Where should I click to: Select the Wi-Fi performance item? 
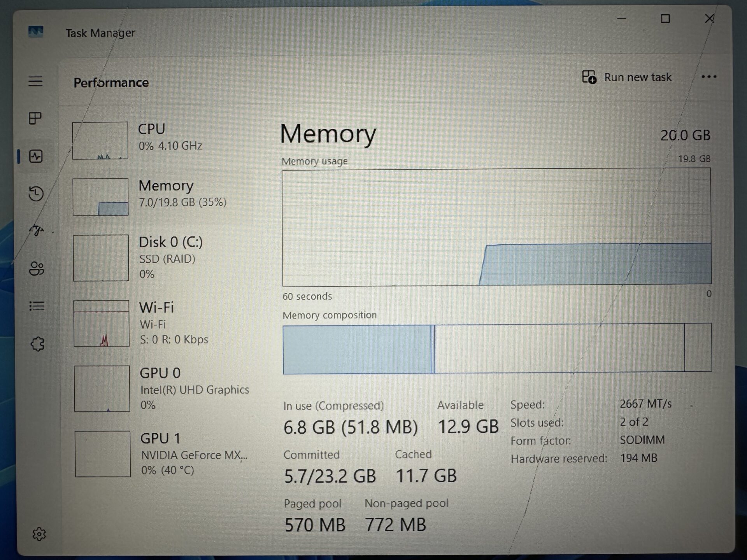coord(163,323)
